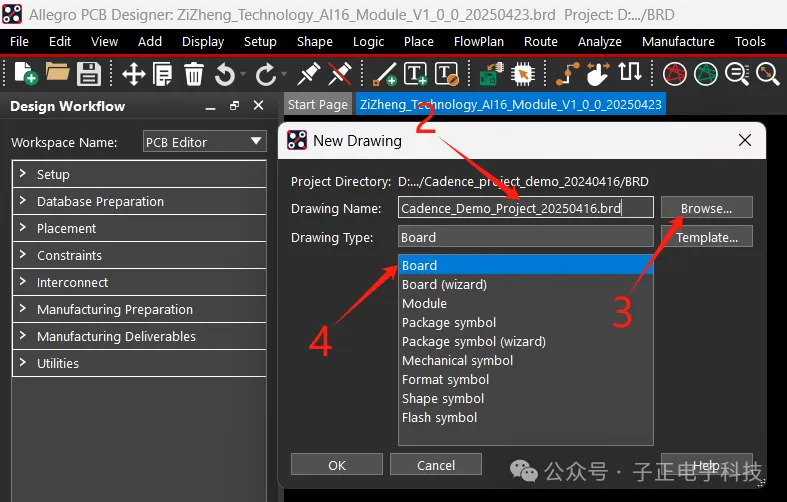Open the Redo history dropdown arrow
This screenshot has height=502, width=787.
284,74
